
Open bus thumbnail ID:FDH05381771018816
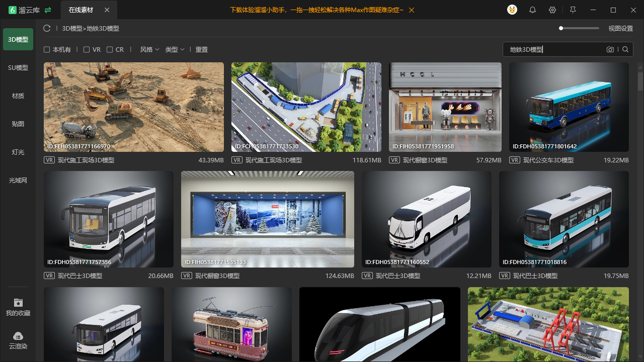coord(564,219)
